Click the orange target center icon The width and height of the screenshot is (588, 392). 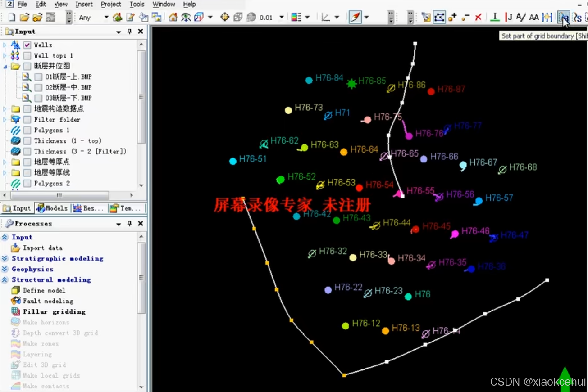pyautogui.click(x=224, y=18)
